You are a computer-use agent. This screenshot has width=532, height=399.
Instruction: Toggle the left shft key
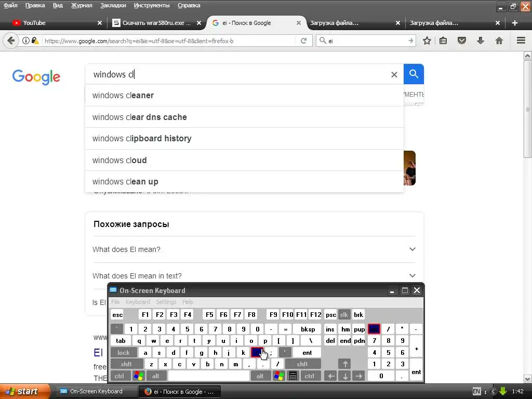126,364
